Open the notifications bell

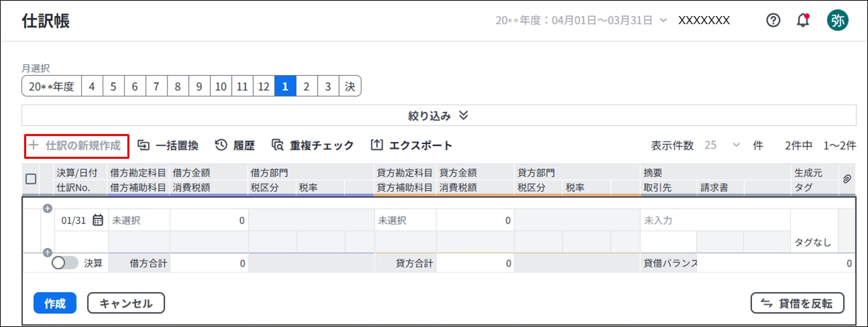[x=802, y=20]
